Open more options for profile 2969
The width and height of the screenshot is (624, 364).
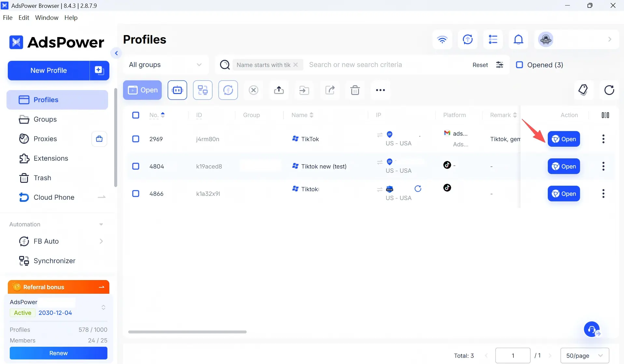603,139
